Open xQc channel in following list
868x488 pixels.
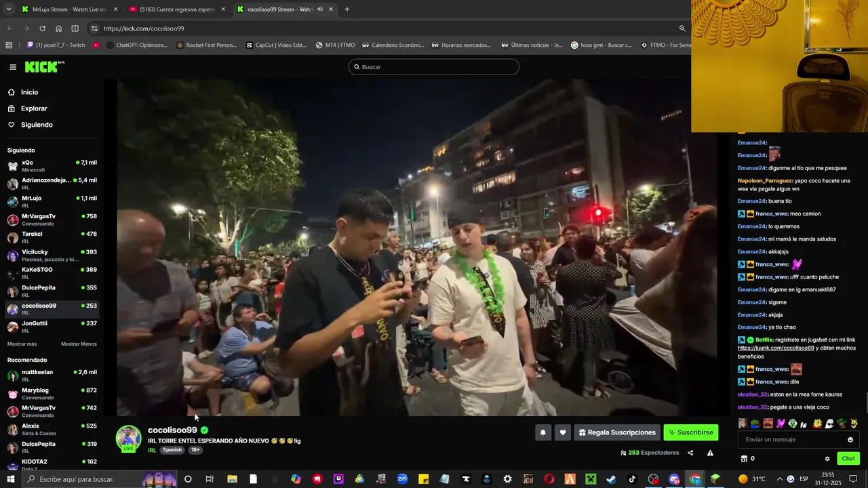(x=52, y=166)
